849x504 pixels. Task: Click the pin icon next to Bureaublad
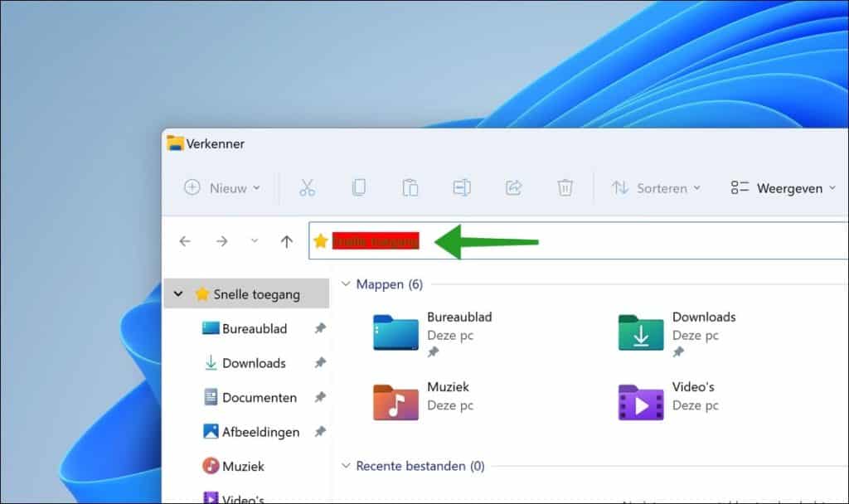(x=321, y=328)
